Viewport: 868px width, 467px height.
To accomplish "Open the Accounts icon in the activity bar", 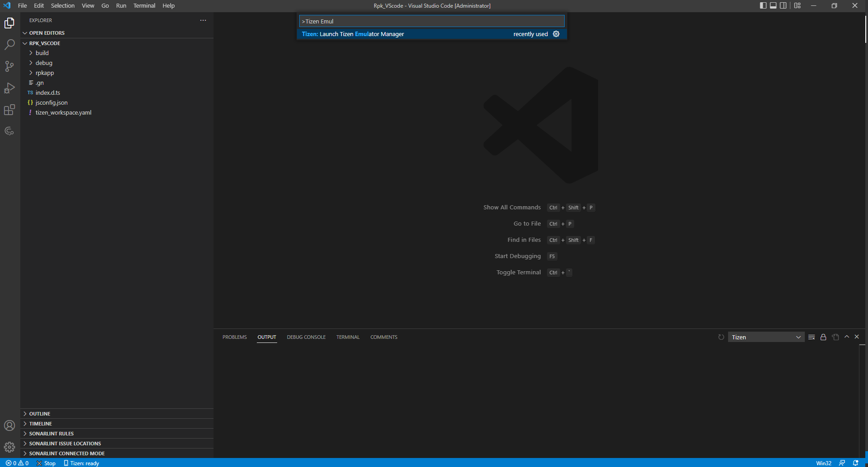I will coord(9,425).
